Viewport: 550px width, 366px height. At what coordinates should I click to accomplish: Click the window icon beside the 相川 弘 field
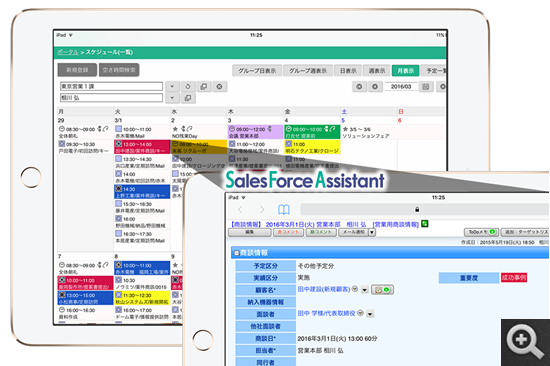188,98
